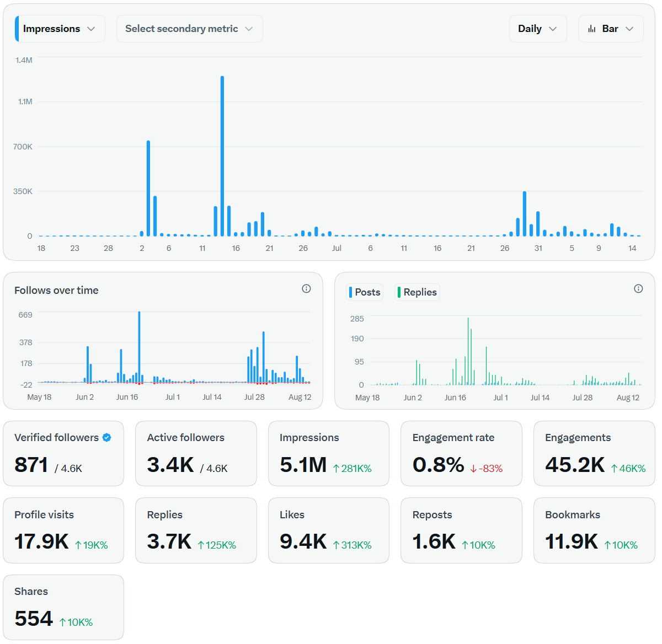Select the Replies 3.7K card
662x644 pixels.
[196, 530]
